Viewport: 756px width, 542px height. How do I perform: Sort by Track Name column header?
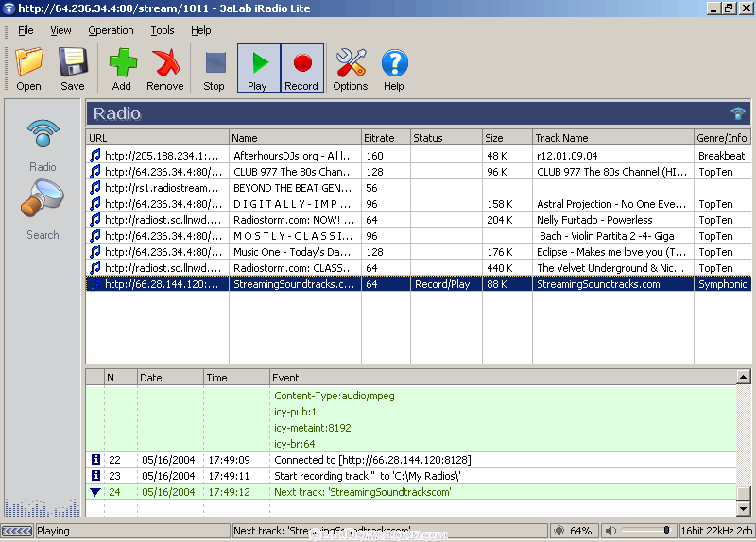tap(613, 138)
